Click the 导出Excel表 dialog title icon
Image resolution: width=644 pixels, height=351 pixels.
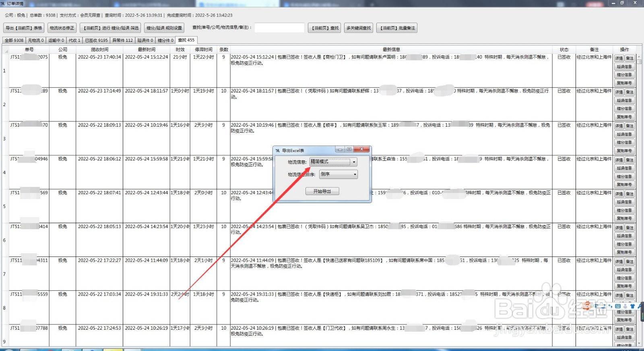click(278, 150)
